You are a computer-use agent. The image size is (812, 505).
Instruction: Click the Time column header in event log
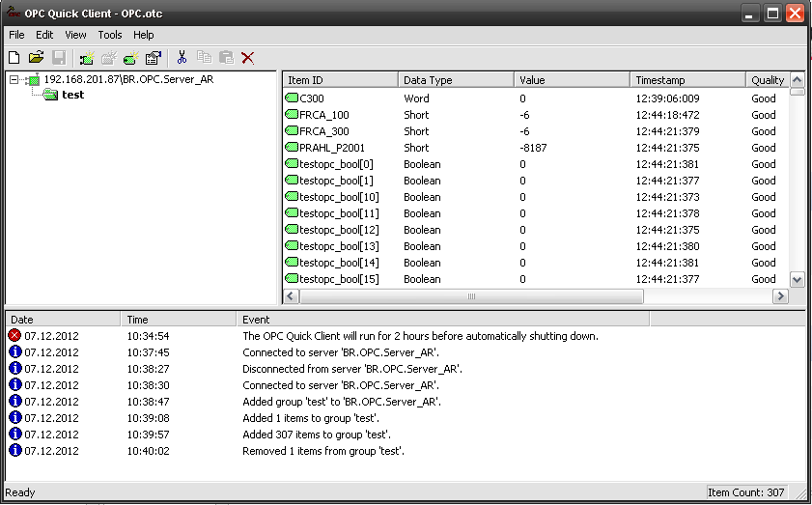coord(179,320)
